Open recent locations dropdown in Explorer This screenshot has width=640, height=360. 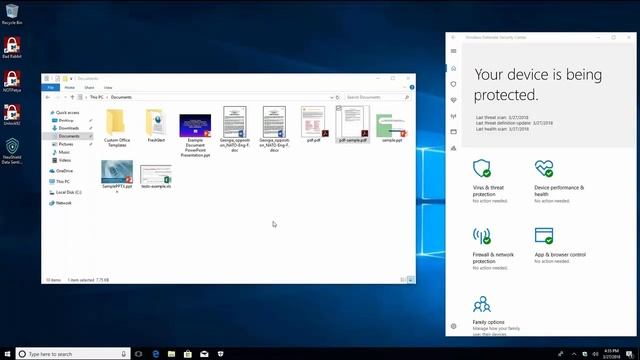click(x=65, y=97)
